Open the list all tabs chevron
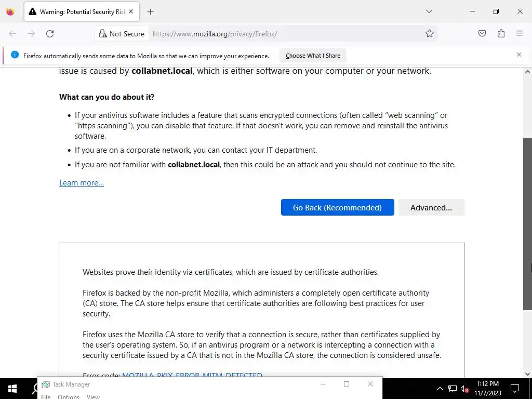Viewport: 532px width, 399px height. (x=429, y=11)
